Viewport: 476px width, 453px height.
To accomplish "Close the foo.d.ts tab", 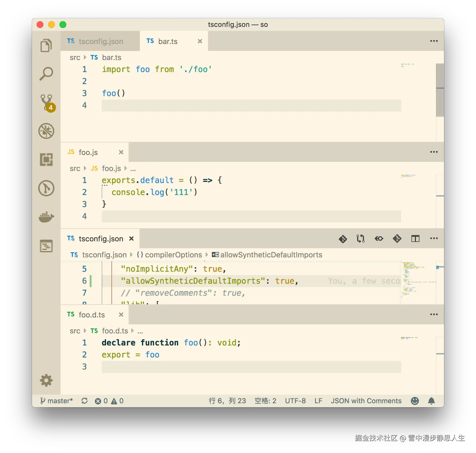I will coord(121,315).
